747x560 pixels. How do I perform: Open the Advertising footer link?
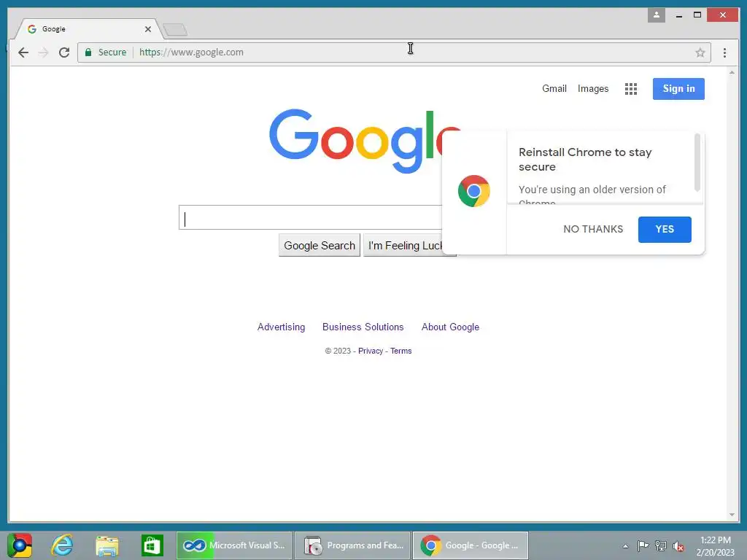(281, 327)
